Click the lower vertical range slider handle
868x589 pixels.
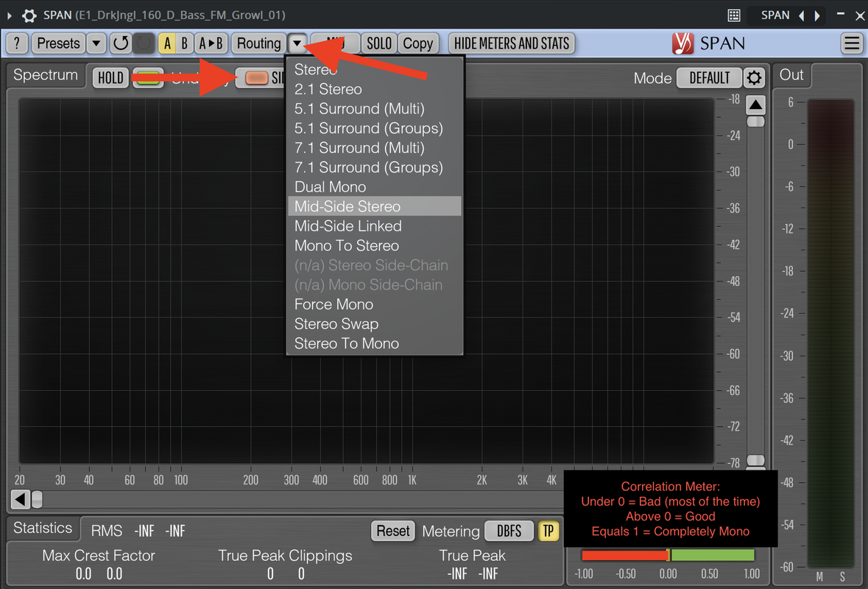[x=755, y=461]
